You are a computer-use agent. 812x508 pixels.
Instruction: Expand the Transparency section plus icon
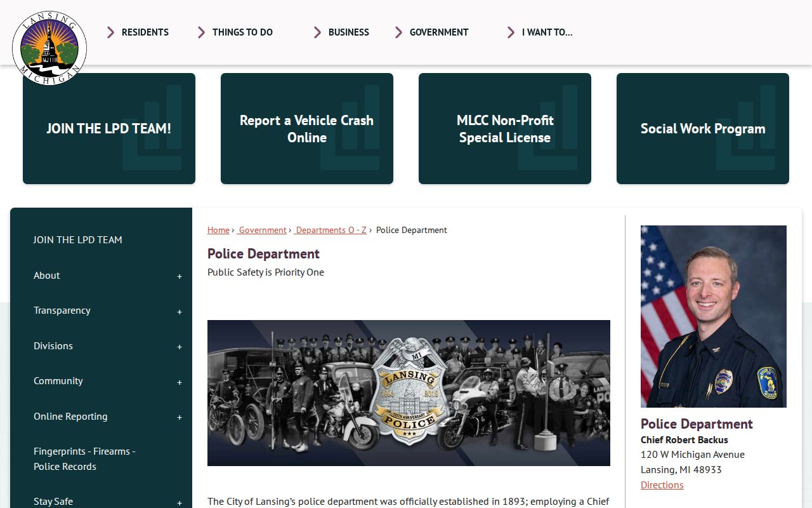(x=180, y=312)
